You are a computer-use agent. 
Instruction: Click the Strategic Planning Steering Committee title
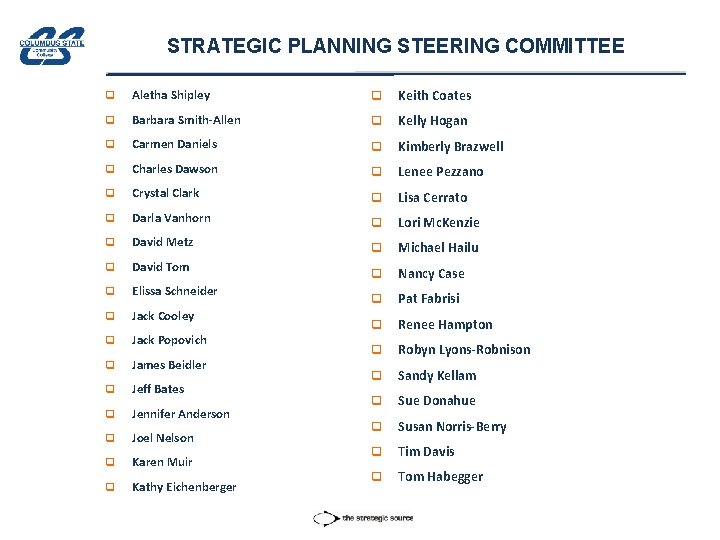395,46
